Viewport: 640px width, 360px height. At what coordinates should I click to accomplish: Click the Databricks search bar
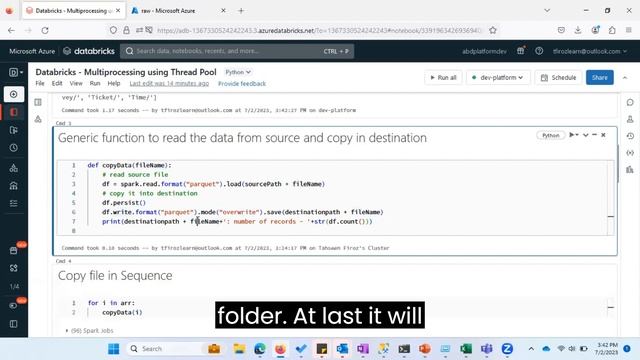237,51
